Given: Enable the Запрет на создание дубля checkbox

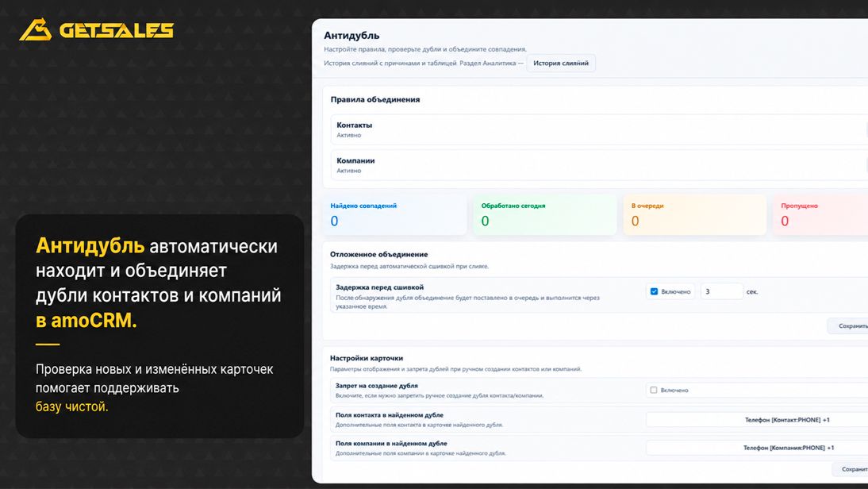Looking at the screenshot, I should [x=653, y=390].
